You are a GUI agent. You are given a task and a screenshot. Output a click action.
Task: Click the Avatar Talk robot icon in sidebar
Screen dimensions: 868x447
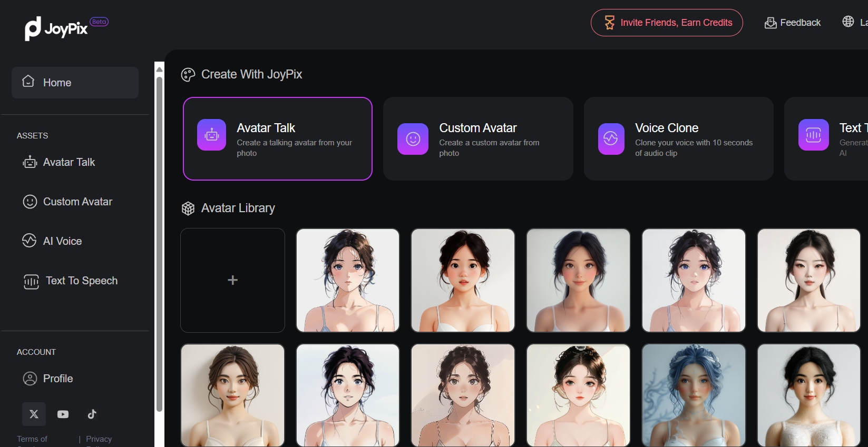pyautogui.click(x=30, y=162)
